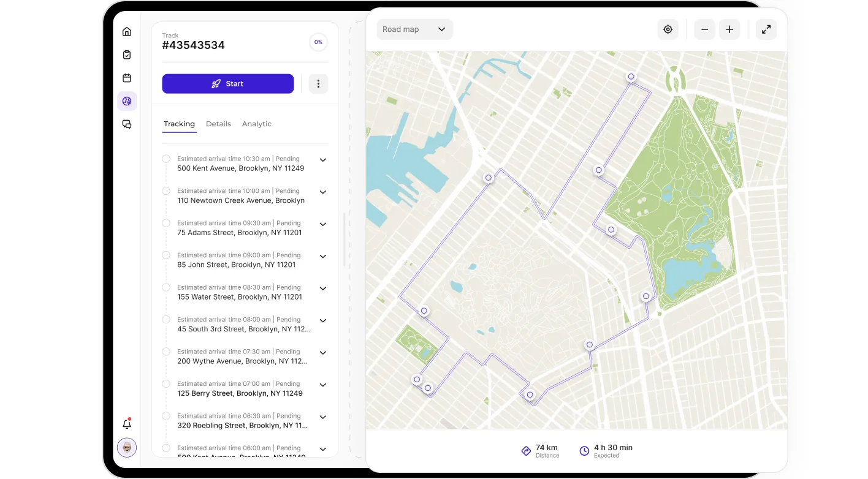Zoom in the map with plus button
868x479 pixels.
tap(729, 29)
